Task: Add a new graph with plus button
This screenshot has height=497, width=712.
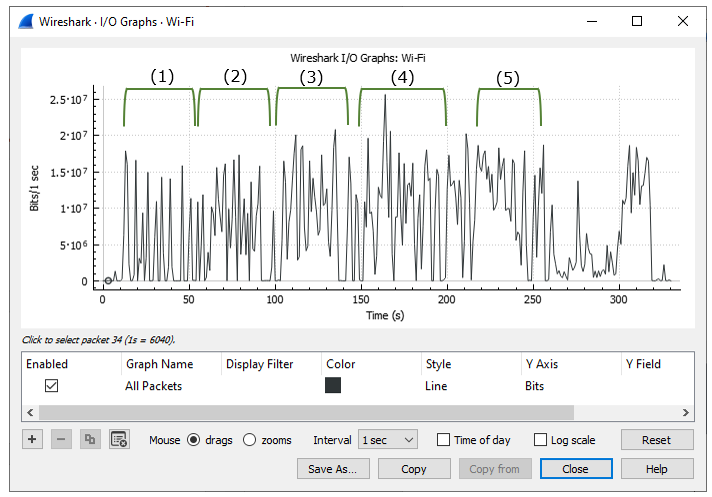Action: (32, 439)
